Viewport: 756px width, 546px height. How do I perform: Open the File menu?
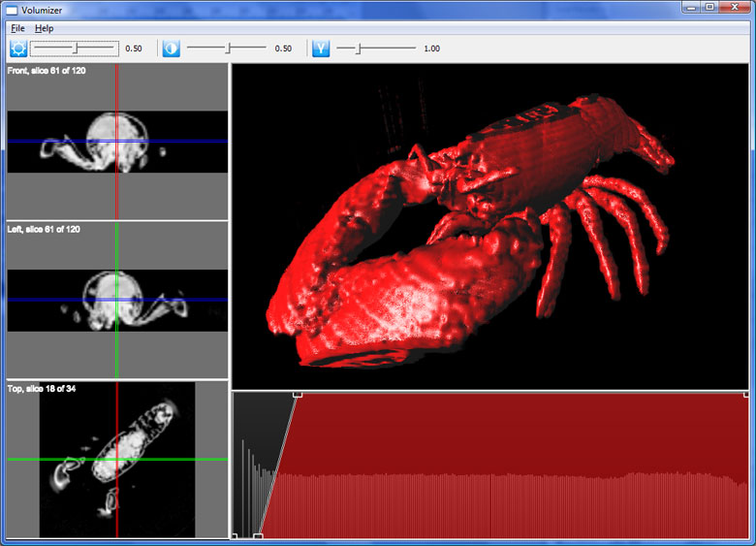18,28
